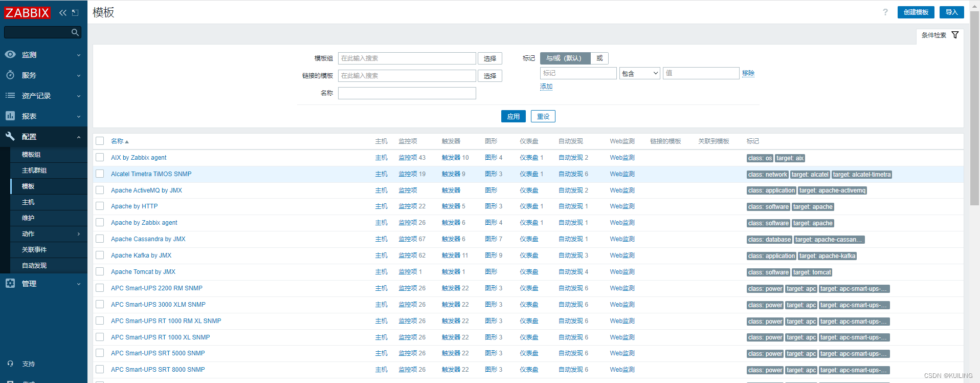The height and width of the screenshot is (383, 980).
Task: Click the page vertical scrollbar
Action: [x=975, y=108]
